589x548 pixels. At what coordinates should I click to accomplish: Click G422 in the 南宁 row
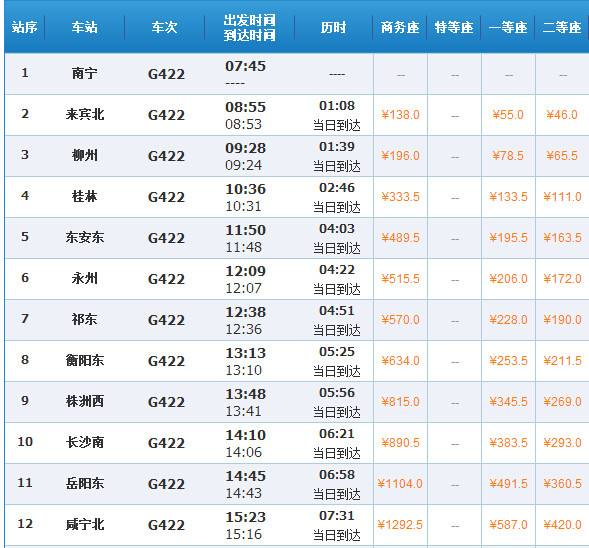166,74
